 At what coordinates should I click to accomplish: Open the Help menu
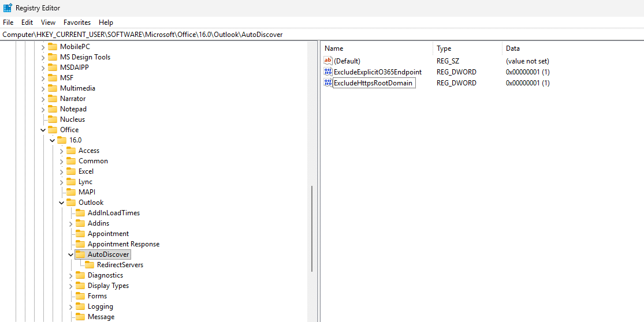(106, 23)
